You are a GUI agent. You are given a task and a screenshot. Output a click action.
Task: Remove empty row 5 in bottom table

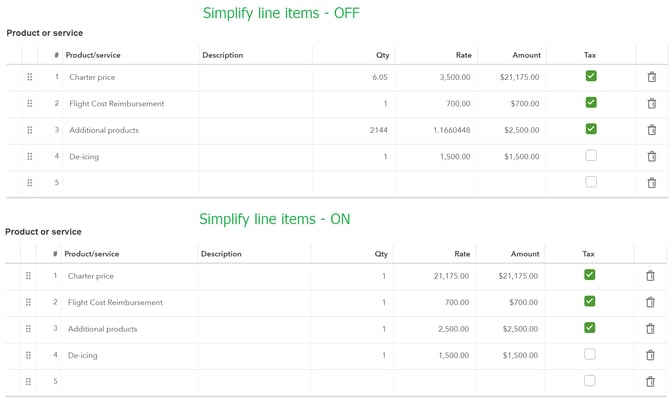pyautogui.click(x=650, y=382)
